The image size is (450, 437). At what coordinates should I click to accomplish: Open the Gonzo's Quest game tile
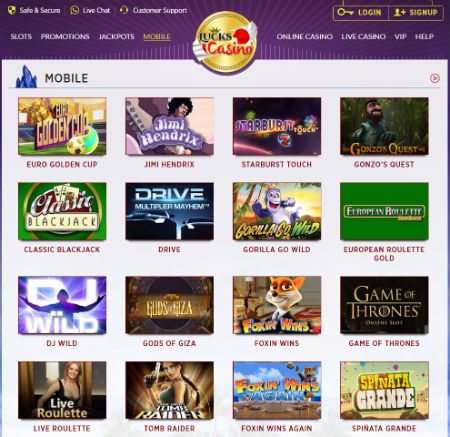pyautogui.click(x=384, y=126)
